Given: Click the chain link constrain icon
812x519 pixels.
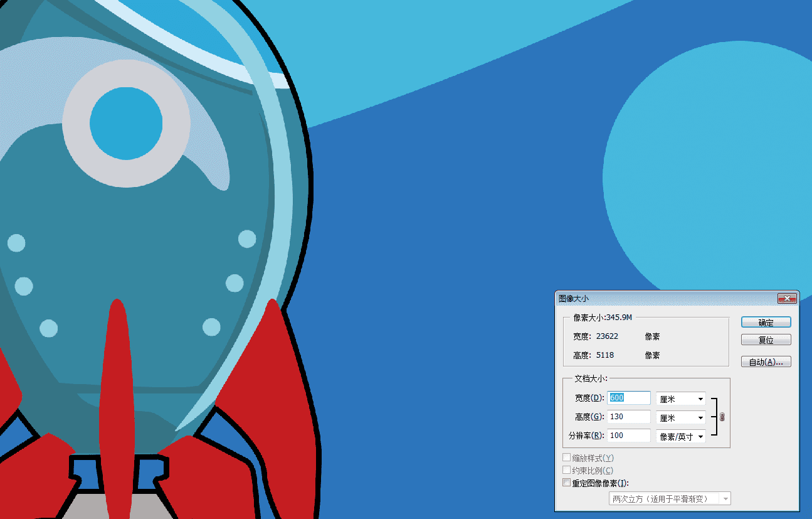Looking at the screenshot, I should coord(722,417).
